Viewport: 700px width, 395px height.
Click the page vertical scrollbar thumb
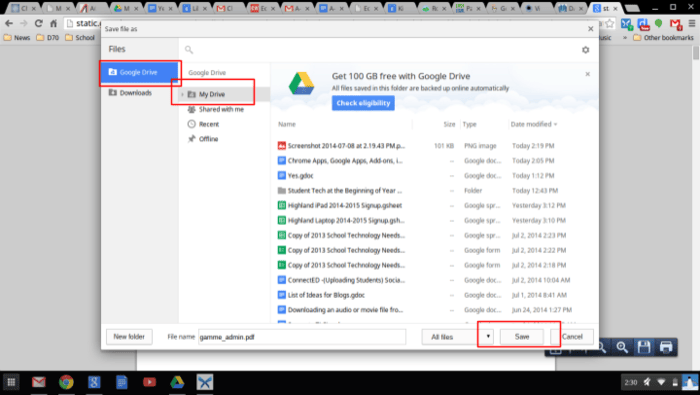coord(696,54)
